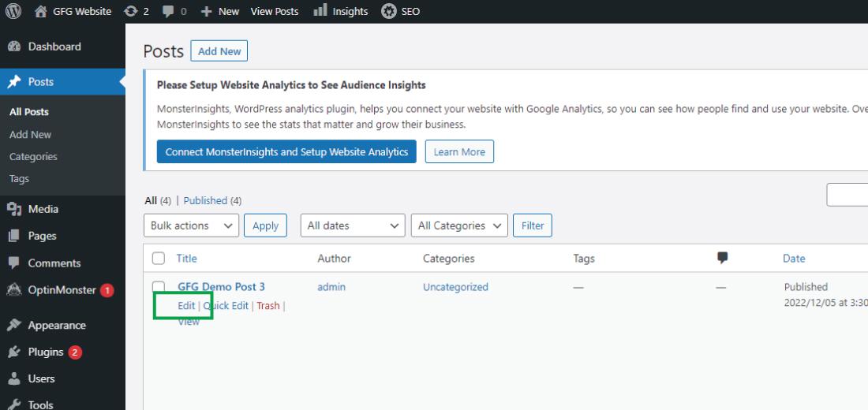
Task: Toggle the select all posts checkbox
Action: (159, 258)
